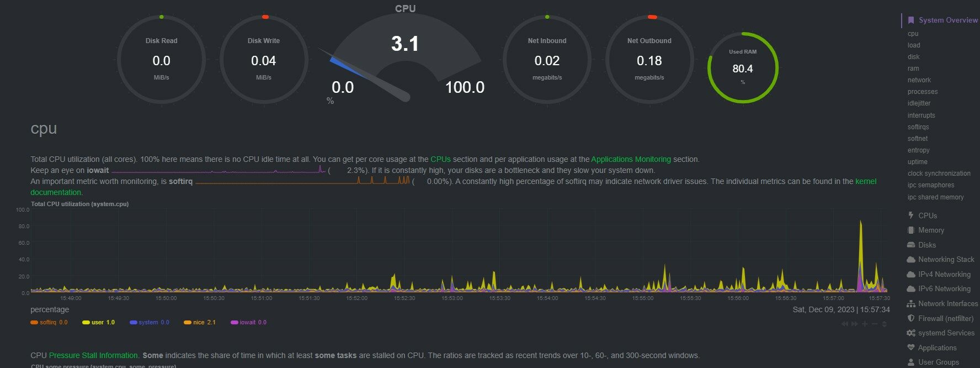Image resolution: width=980 pixels, height=368 pixels.
Task: Click the CPUs lightning bolt icon
Action: tap(911, 215)
